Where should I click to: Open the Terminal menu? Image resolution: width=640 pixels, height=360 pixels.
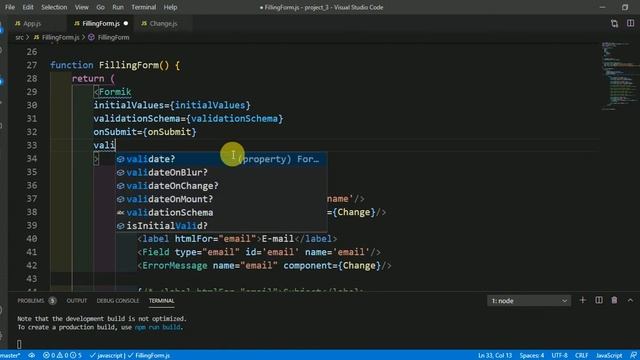(144, 7)
